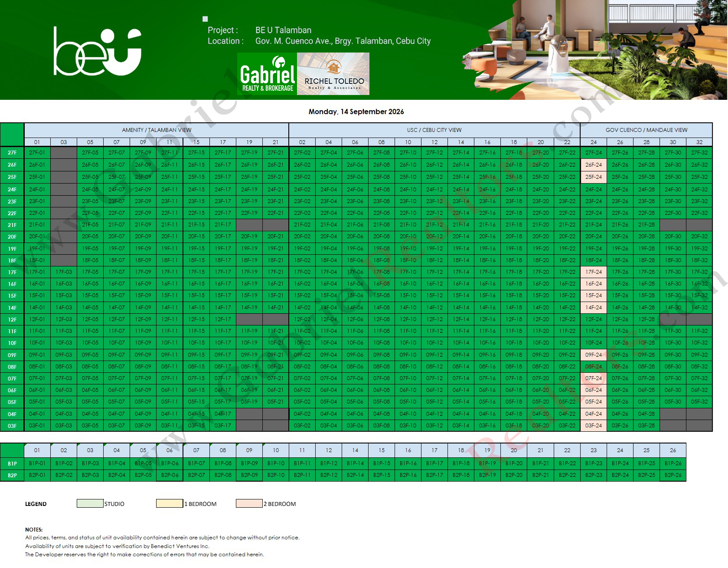The image size is (728, 568).
Task: Select parking slot B1P-01
Action: click(x=37, y=463)
